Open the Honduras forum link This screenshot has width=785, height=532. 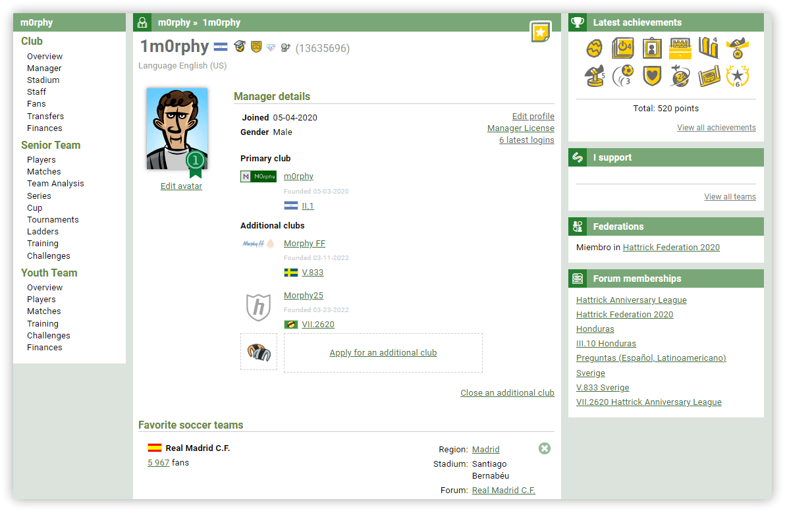tap(595, 329)
